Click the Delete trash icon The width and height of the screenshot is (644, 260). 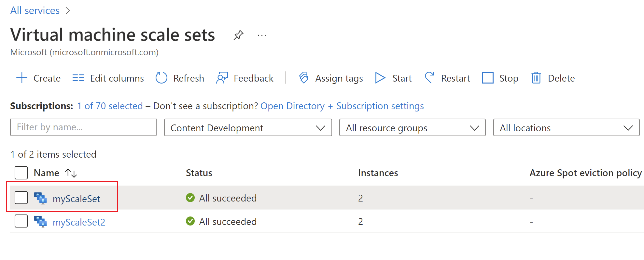pos(536,78)
